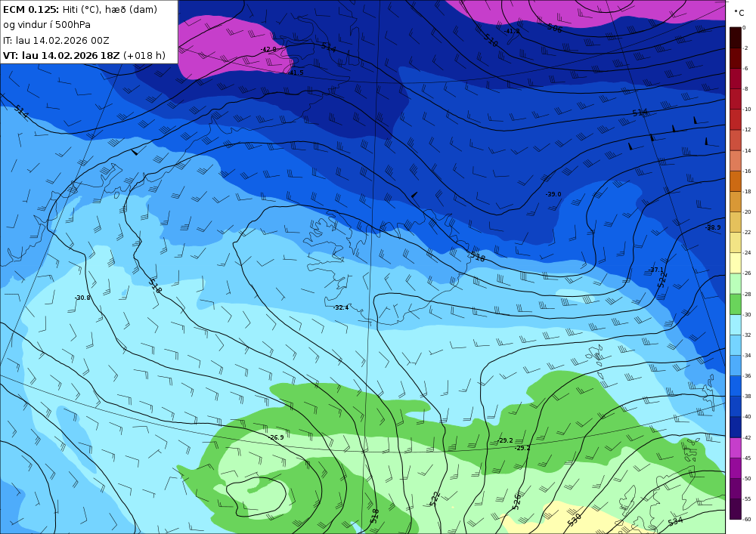Image resolution: width=756 pixels, height=534 pixels.
Task: Click the temperature value '26.9' on the map
Action: (277, 437)
